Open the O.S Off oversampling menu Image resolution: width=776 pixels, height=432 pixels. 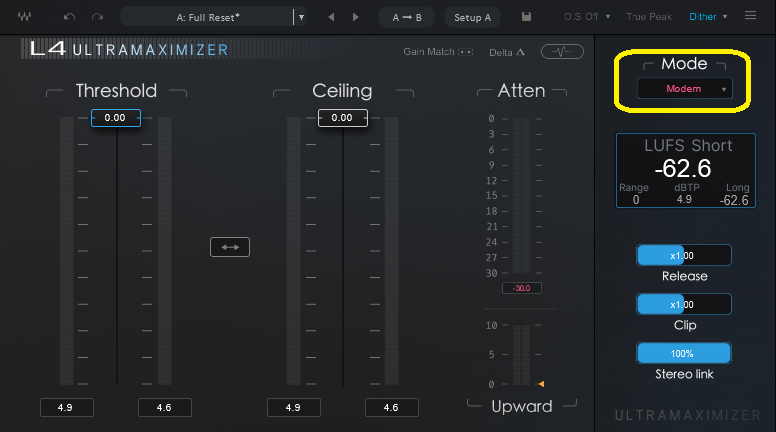(x=586, y=17)
